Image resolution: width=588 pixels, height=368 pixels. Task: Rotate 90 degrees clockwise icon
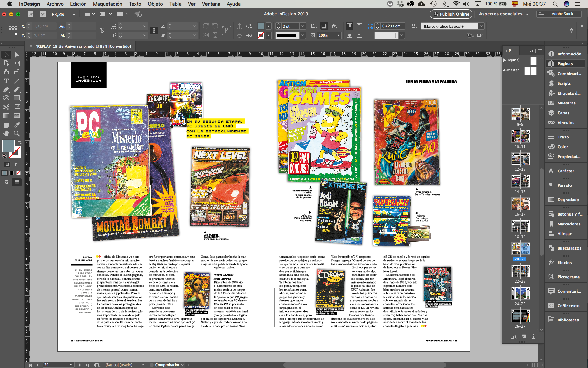[206, 26]
